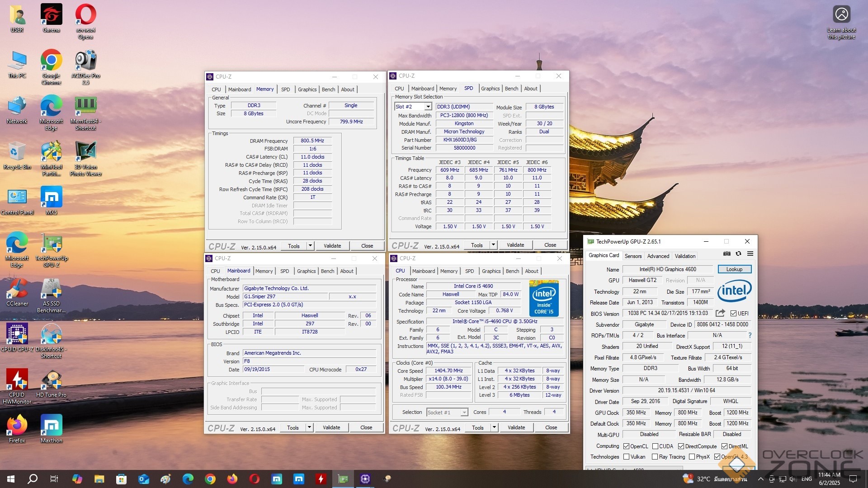868x488 pixels.
Task: Toggle the Vulkan checkbox
Action: [626, 457]
